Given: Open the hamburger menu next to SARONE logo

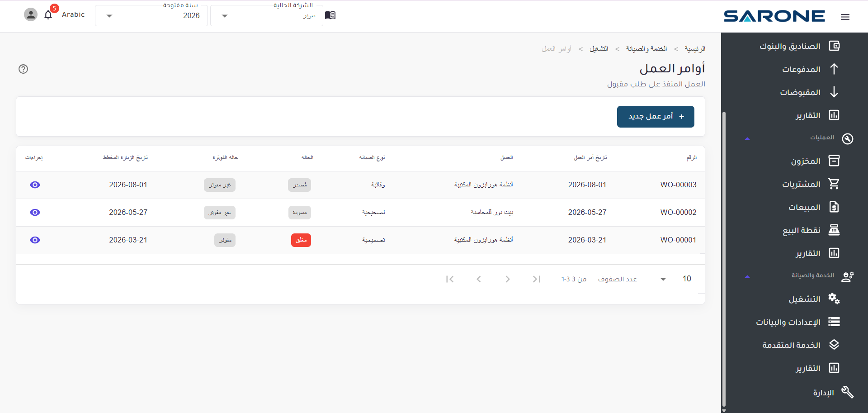Looking at the screenshot, I should (845, 17).
